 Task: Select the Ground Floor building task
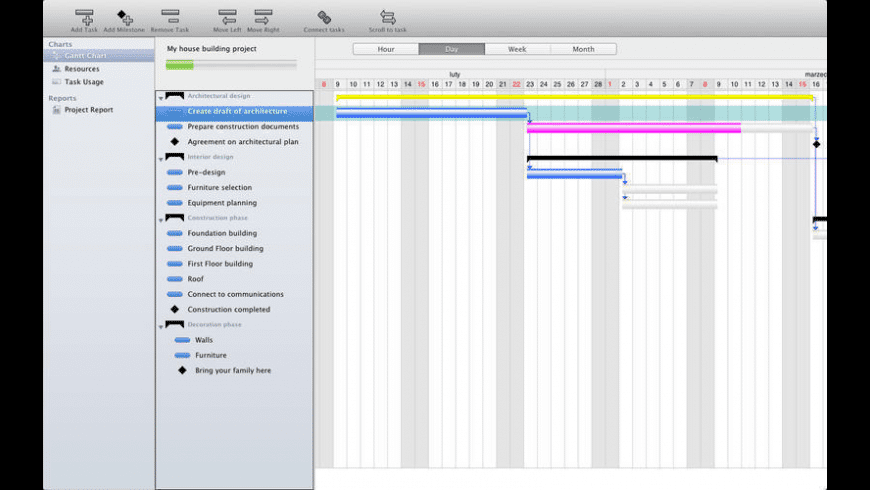[x=235, y=249]
